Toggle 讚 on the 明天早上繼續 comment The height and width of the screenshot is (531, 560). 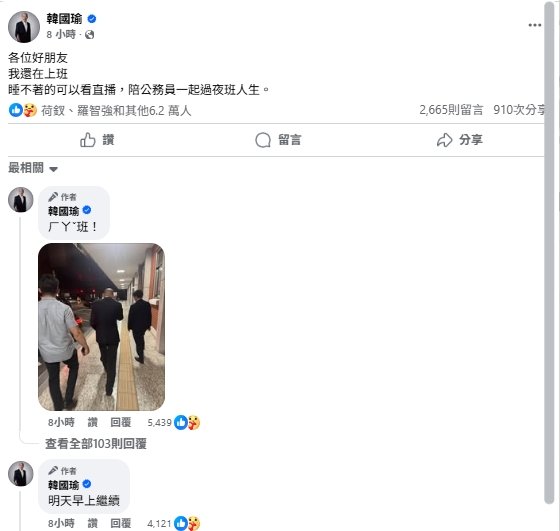point(92,524)
